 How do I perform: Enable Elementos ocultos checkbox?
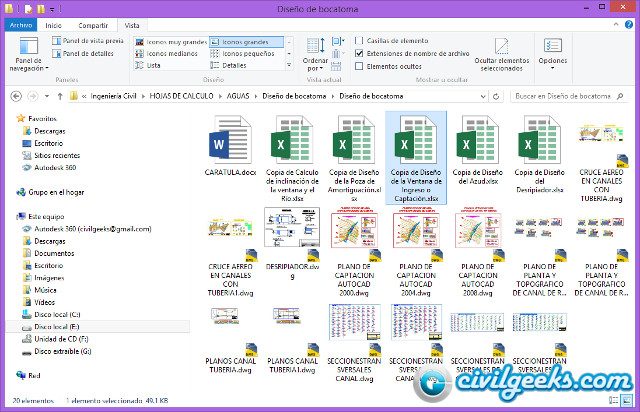[360, 65]
